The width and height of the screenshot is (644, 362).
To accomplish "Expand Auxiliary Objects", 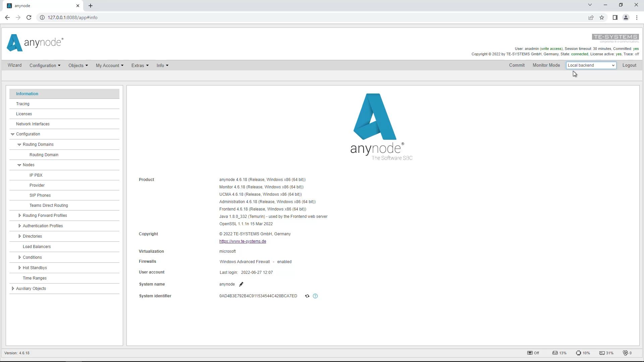I will [x=13, y=289].
